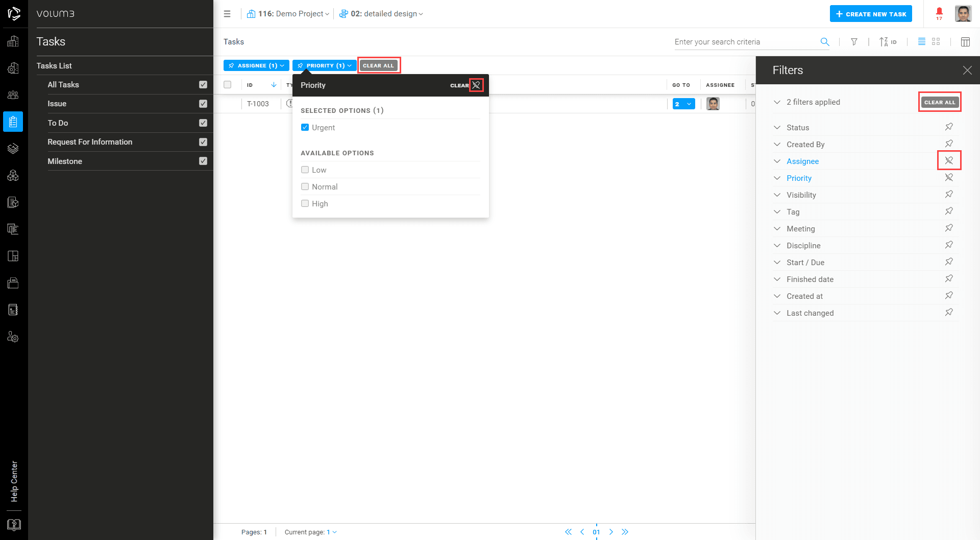Pin the Visibility filter
Image resolution: width=980 pixels, height=540 pixels.
(x=949, y=194)
